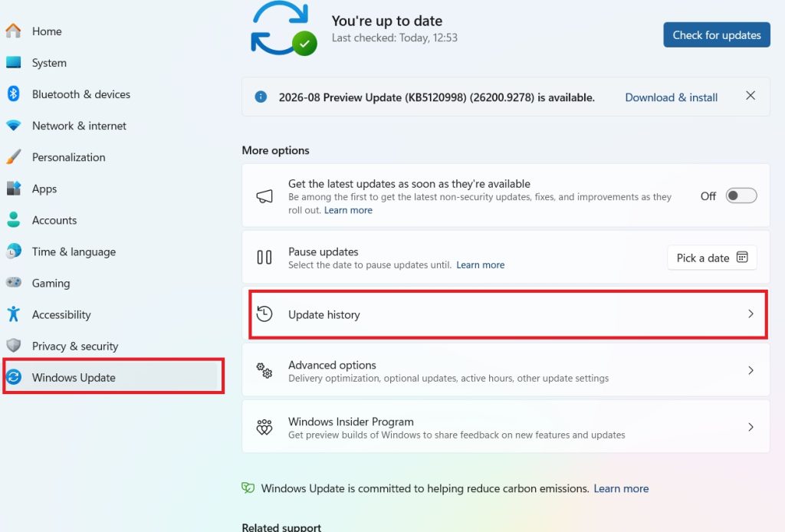This screenshot has height=532, width=785.
Task: Open Advanced options title
Action: (332, 365)
